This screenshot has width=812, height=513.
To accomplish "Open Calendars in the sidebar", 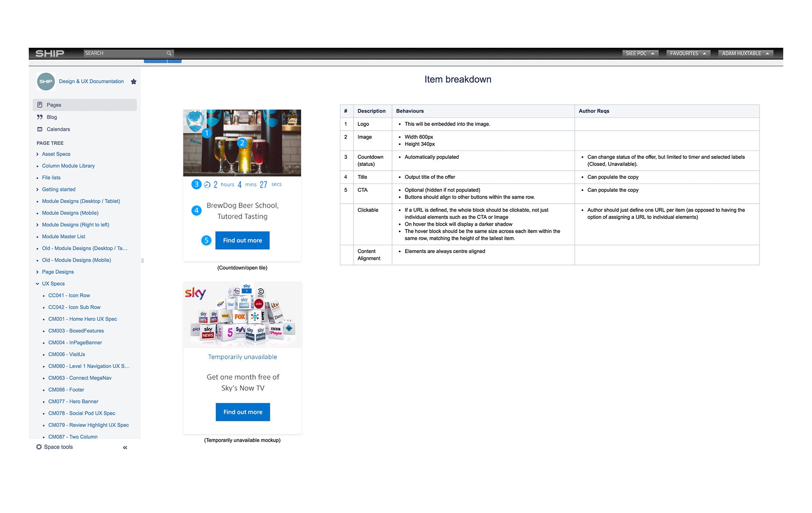I will pyautogui.click(x=58, y=129).
